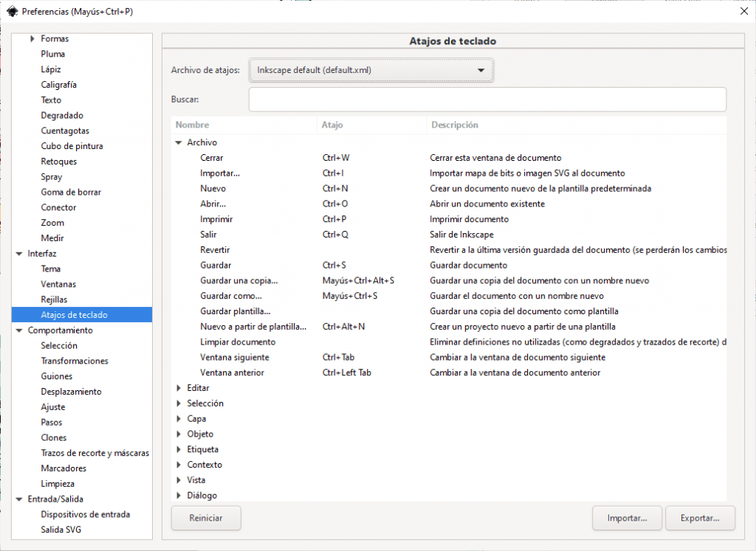This screenshot has width=756, height=551.
Task: Close the Preferencias dialog
Action: [x=744, y=11]
